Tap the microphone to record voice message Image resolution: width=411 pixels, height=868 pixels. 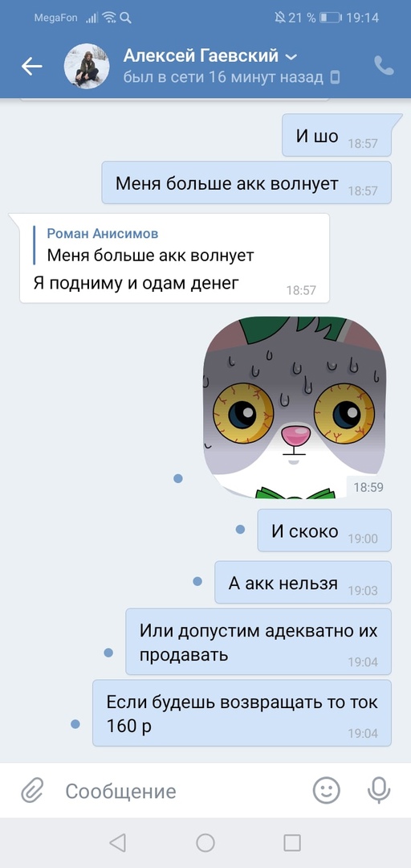(379, 790)
